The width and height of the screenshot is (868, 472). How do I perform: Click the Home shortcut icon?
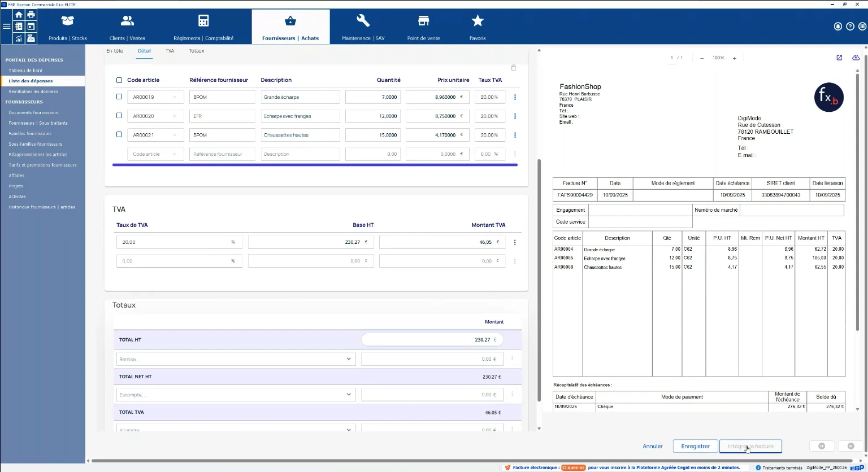point(19,15)
